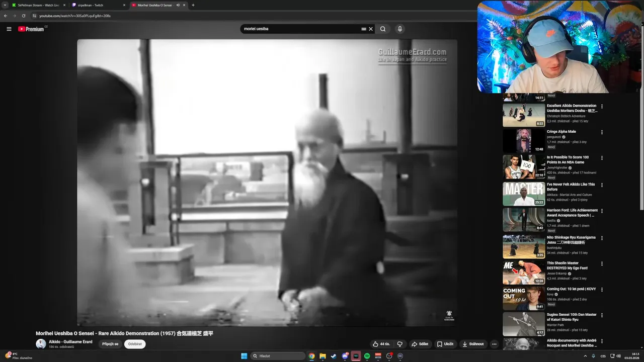Open options menu for 100 Points NBA video
This screenshot has height=362, width=644.
click(x=602, y=158)
